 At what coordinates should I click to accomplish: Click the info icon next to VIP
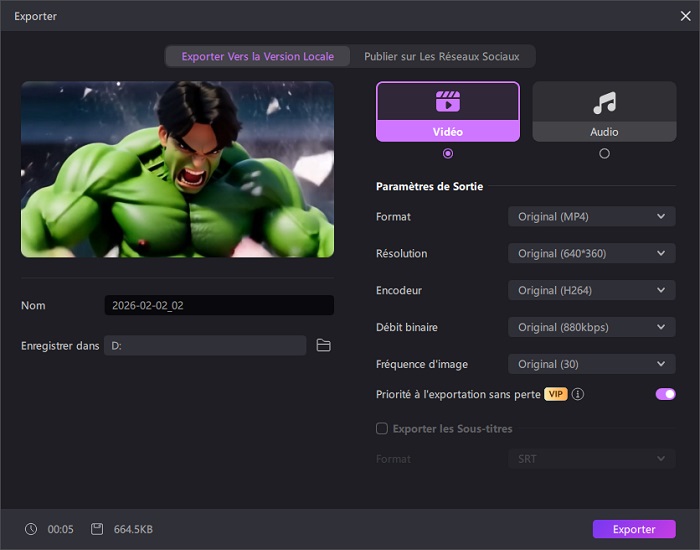[578, 394]
